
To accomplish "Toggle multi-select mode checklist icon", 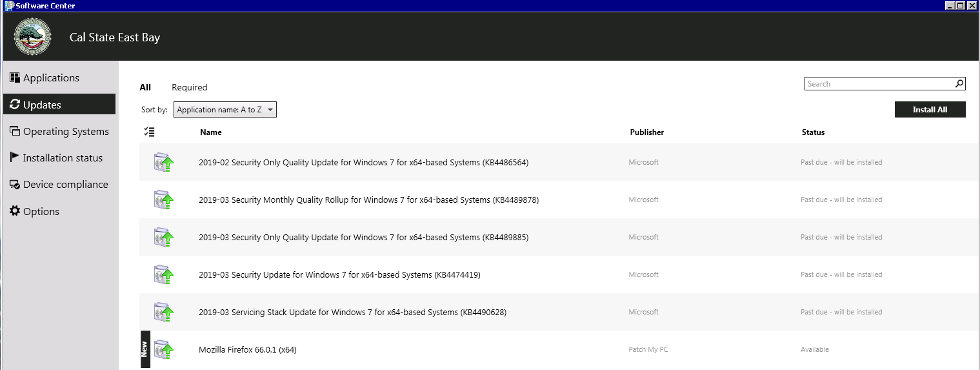I will coord(149,132).
